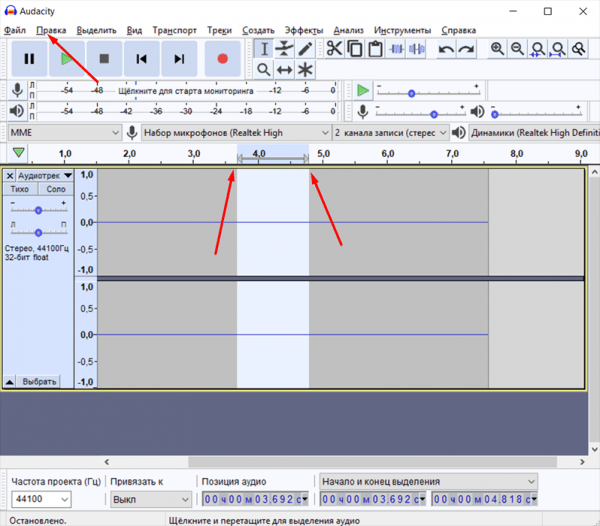Click the Cut scissors icon

[334, 49]
